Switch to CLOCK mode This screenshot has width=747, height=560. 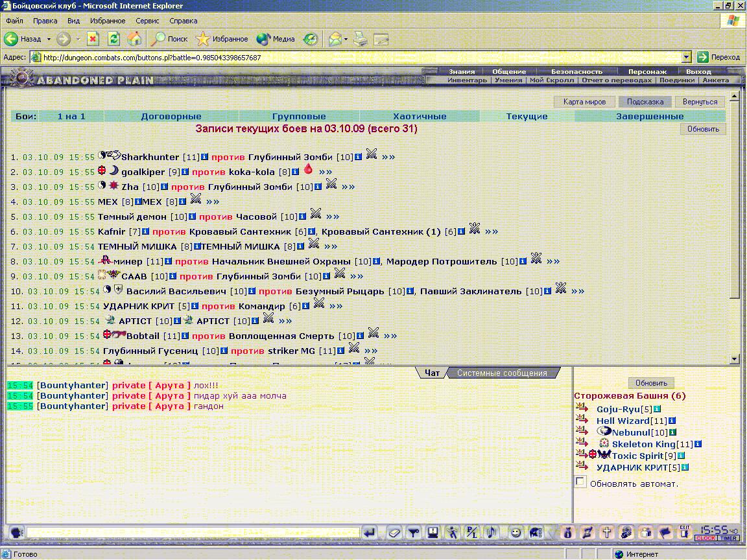(x=706, y=538)
